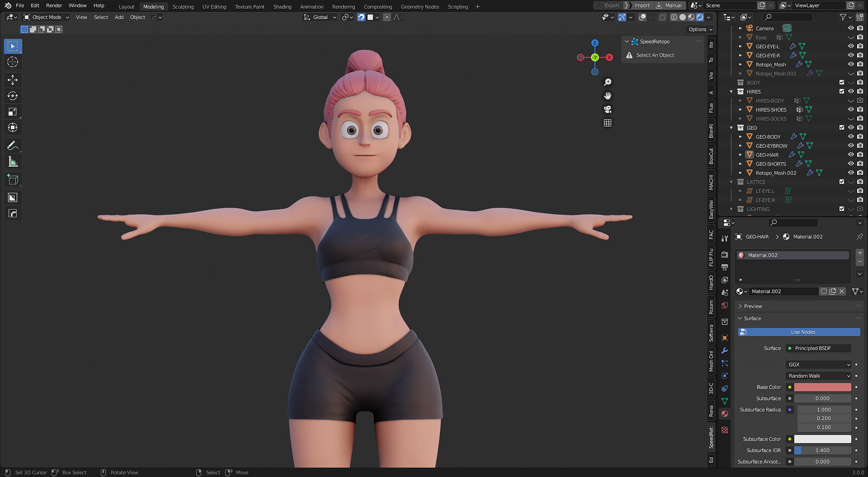Viewport: 868px width, 477px height.
Task: Select the Annotate tool
Action: 13,146
